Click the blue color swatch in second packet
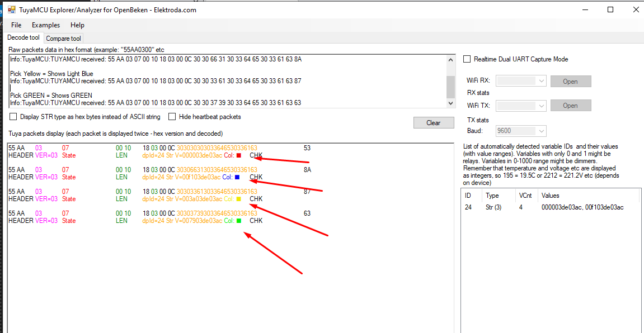Image resolution: width=644 pixels, height=333 pixels. 237,177
